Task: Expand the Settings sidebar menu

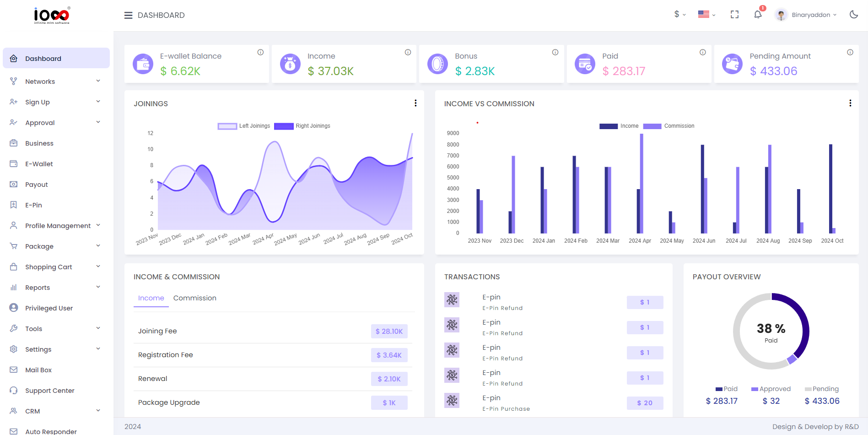Action: point(56,349)
